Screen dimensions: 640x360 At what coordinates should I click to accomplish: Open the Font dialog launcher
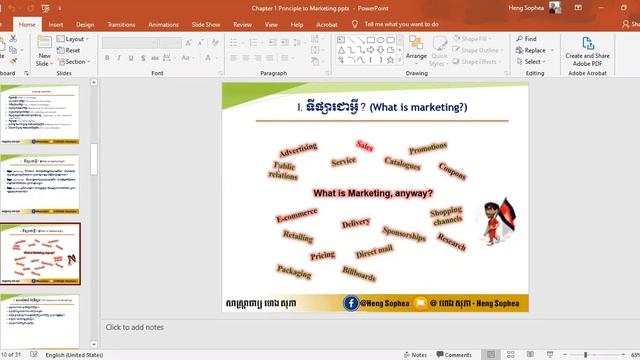220,73
